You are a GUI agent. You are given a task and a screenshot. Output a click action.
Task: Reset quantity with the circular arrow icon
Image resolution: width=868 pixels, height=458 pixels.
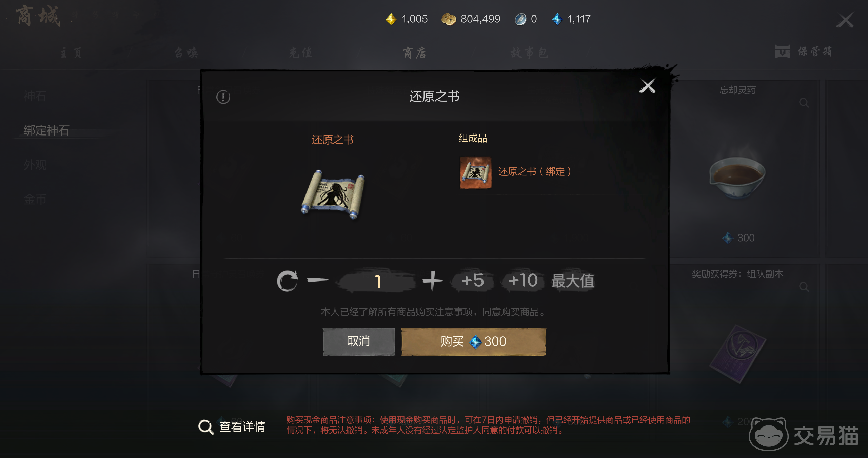287,281
